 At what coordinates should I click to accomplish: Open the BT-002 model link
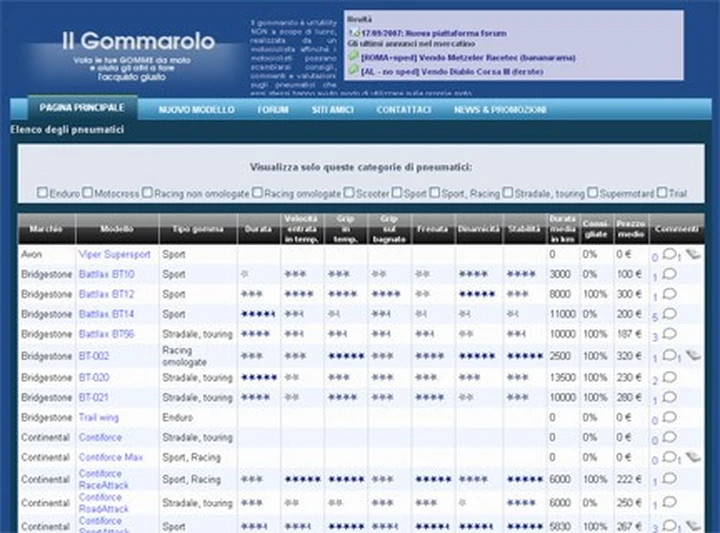tap(94, 356)
